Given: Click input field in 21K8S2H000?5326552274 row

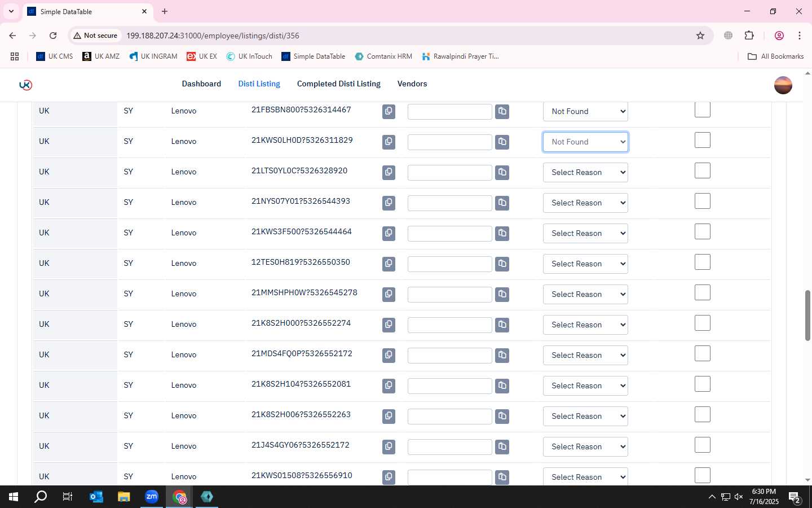Looking at the screenshot, I should pyautogui.click(x=449, y=325).
